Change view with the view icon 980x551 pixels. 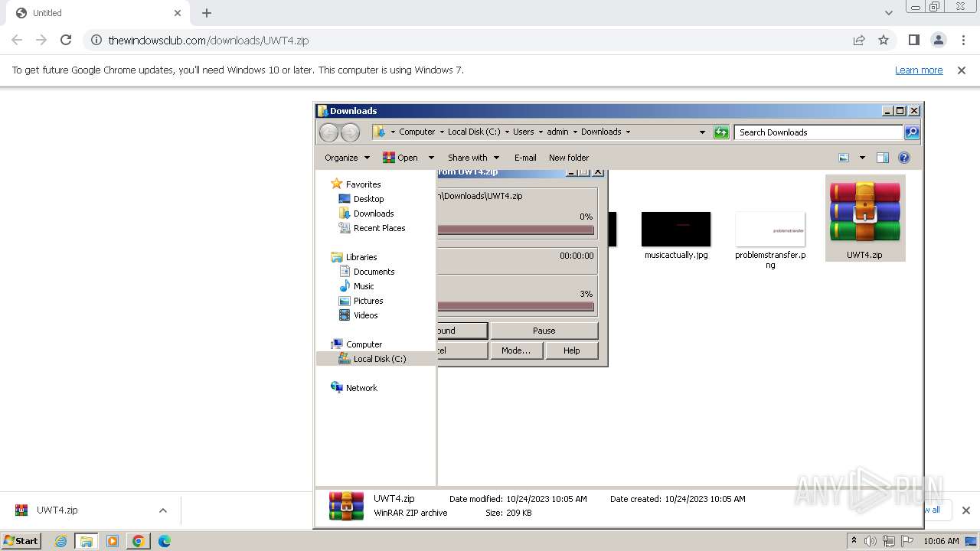pyautogui.click(x=844, y=158)
